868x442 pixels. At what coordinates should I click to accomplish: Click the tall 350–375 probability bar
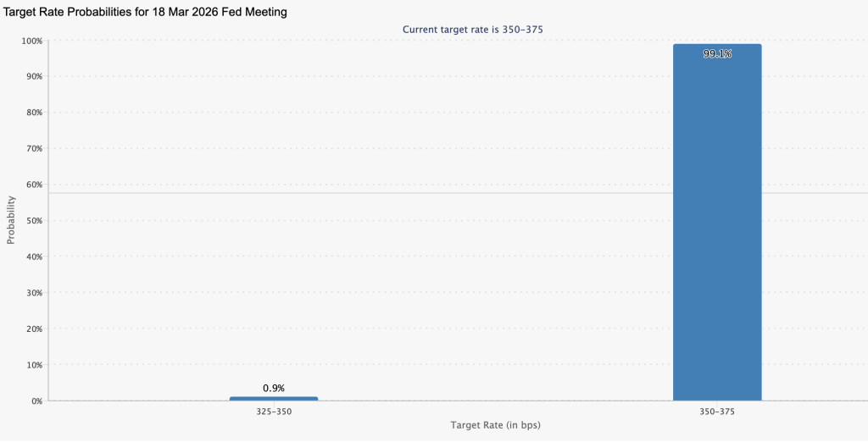[x=717, y=229]
